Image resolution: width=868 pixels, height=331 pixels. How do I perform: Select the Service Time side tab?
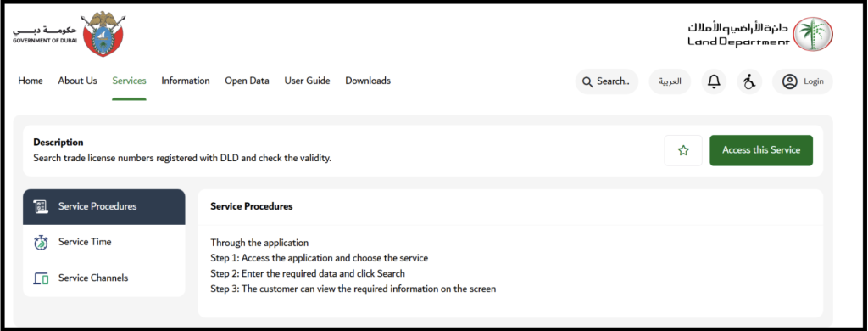tap(104, 242)
